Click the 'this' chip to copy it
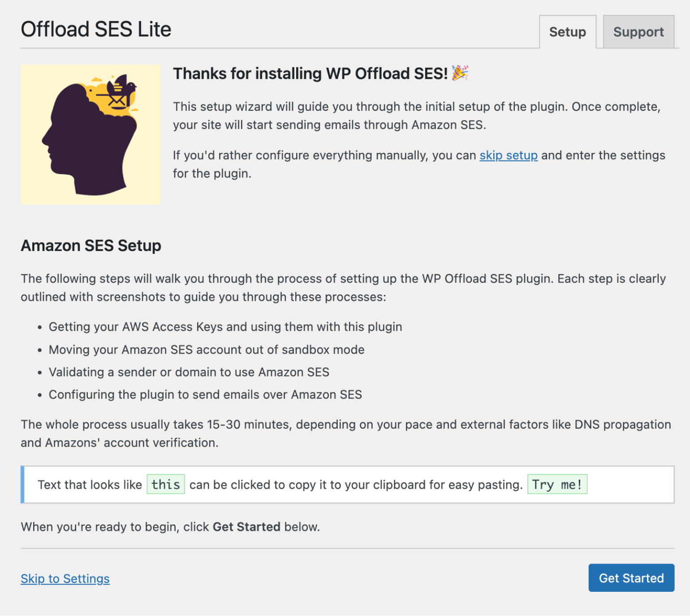The image size is (690, 616). tap(165, 484)
